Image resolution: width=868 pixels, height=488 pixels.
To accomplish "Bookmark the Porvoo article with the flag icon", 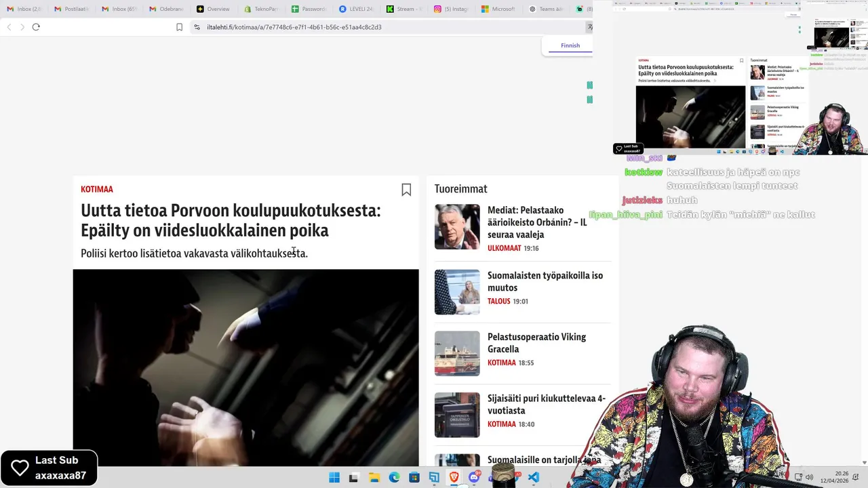I will coord(406,190).
